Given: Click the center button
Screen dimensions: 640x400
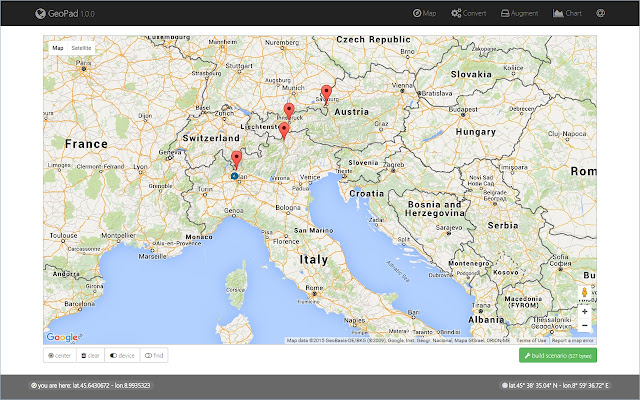Looking at the screenshot, I should [x=60, y=356].
